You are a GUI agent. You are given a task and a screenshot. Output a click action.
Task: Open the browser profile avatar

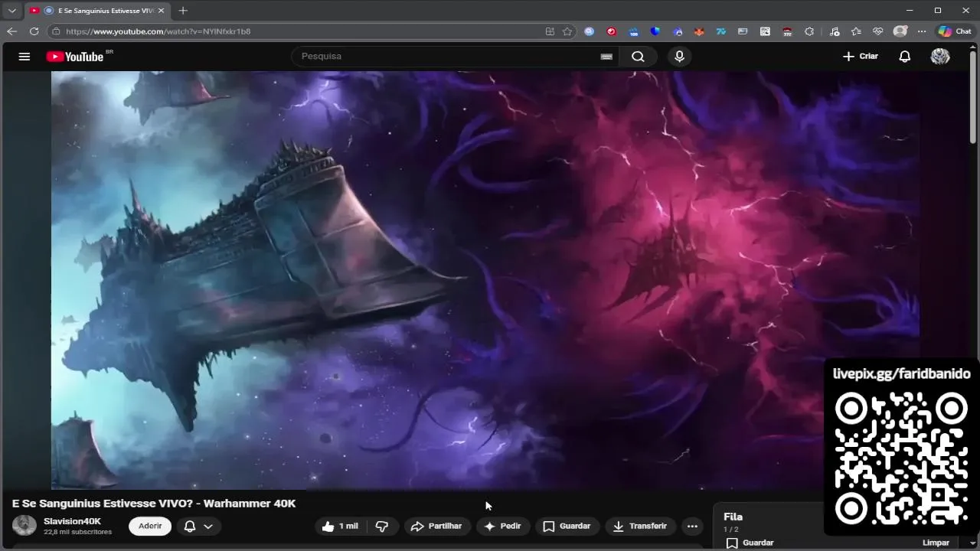(900, 31)
